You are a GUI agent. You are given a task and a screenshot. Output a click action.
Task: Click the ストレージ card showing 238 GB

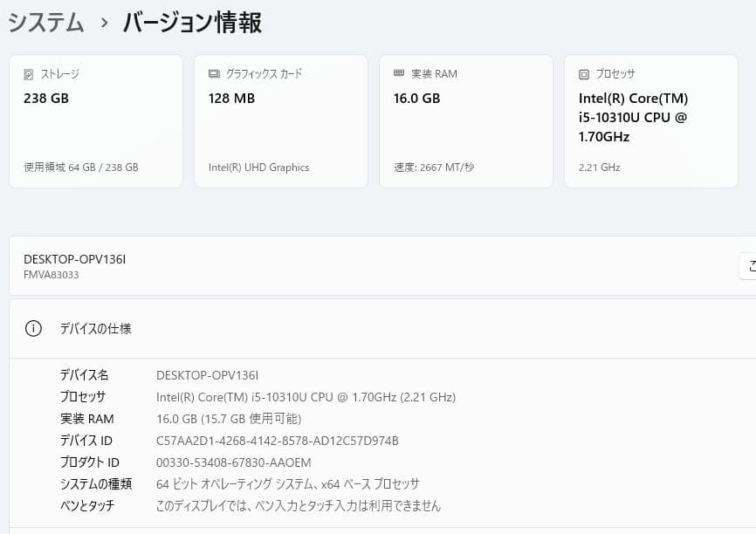click(x=96, y=120)
